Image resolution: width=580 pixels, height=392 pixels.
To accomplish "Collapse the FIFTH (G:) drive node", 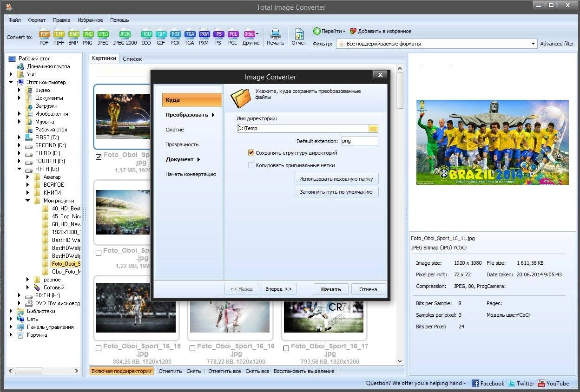I will click(x=19, y=169).
